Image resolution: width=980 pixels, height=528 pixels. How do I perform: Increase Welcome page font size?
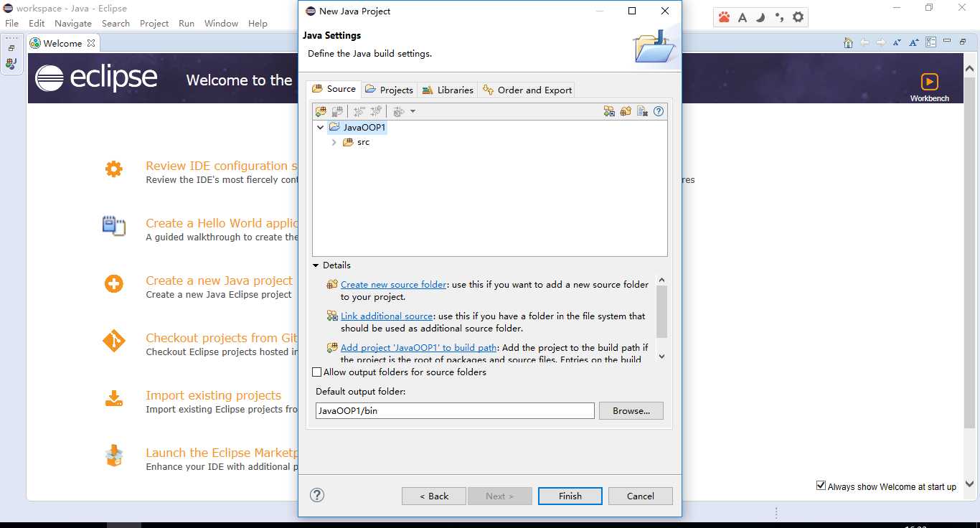coord(914,43)
